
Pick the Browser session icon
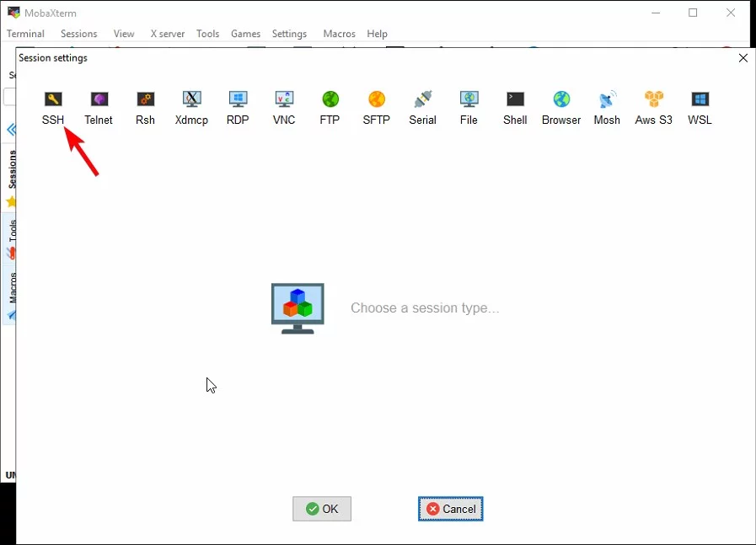561,108
